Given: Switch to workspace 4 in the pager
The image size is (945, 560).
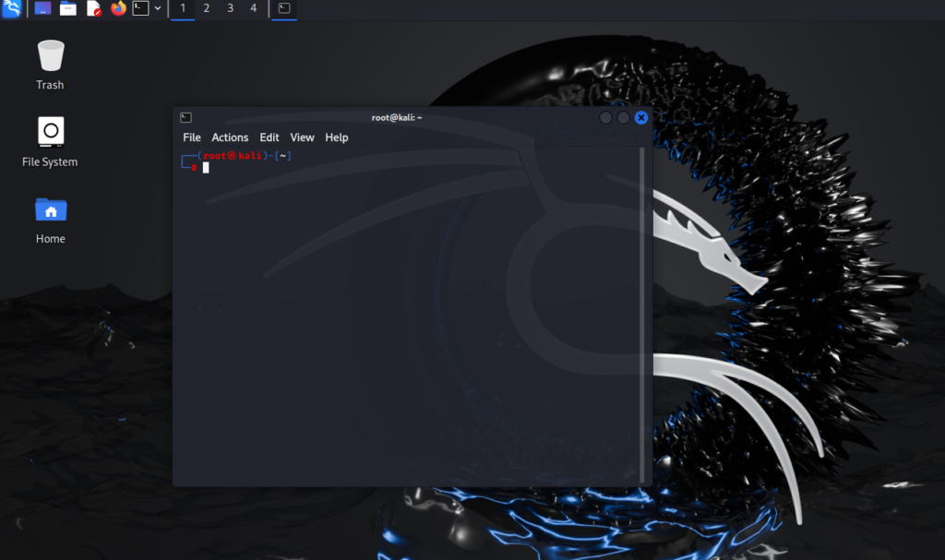Looking at the screenshot, I should coord(253,9).
